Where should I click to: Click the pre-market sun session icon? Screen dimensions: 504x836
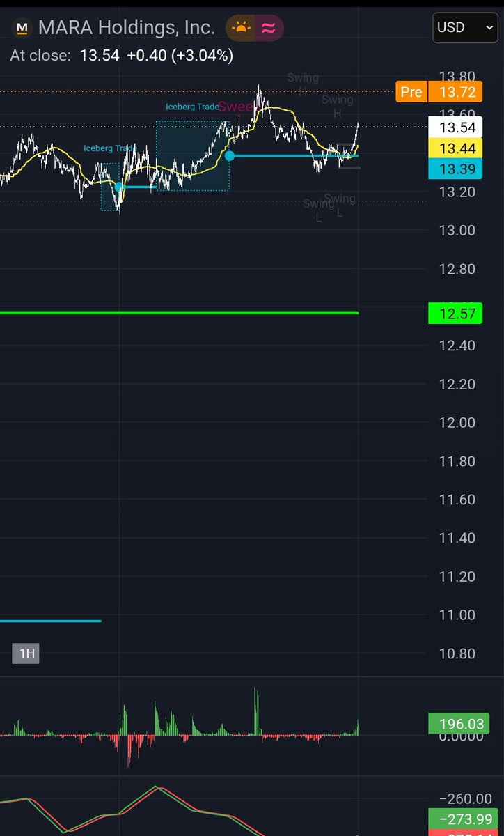point(240,28)
